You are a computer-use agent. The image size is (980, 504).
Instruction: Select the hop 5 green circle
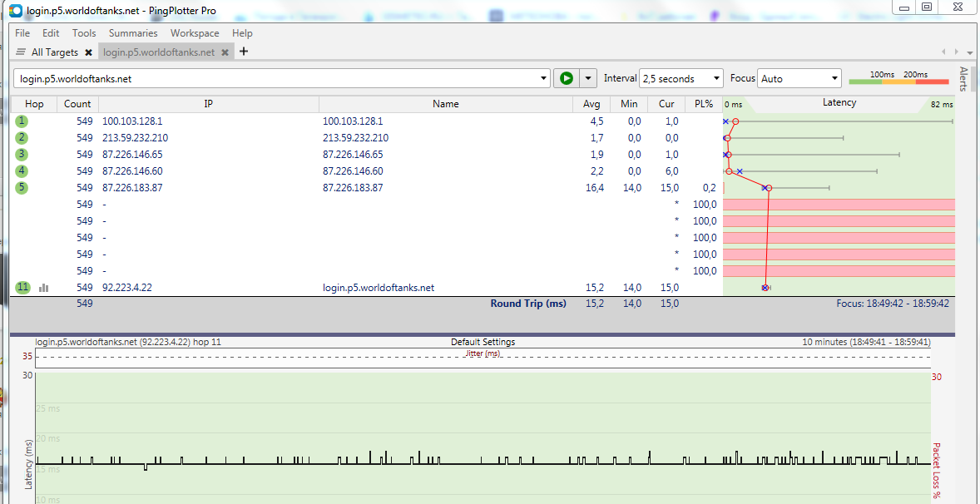pos(22,188)
